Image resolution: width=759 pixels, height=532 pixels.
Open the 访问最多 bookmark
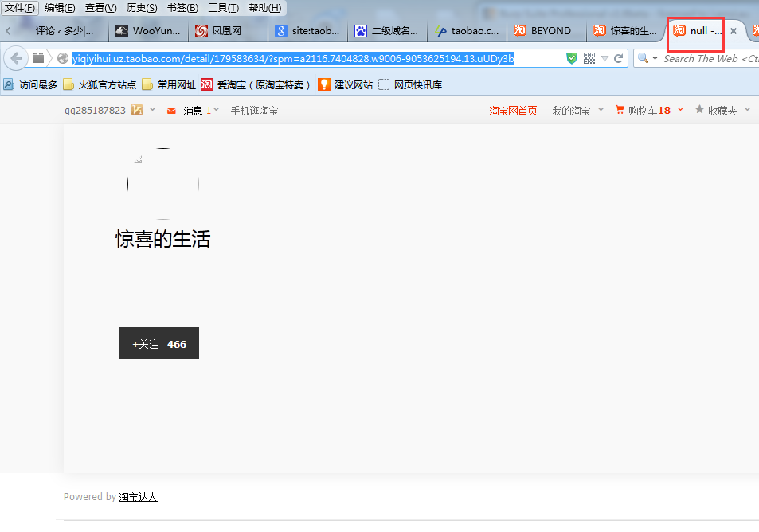(30, 84)
